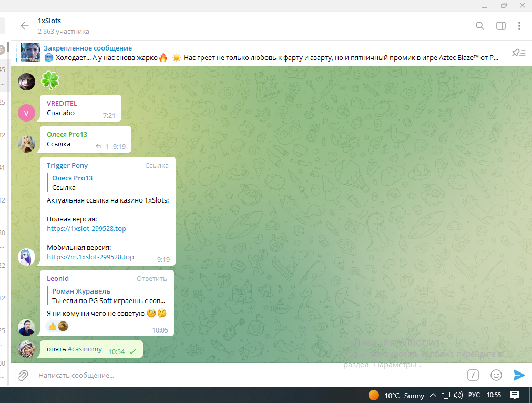The height and width of the screenshot is (403, 532).
Task: Click the Ссылка label on Trigger Pony's message
Action: pos(157,165)
